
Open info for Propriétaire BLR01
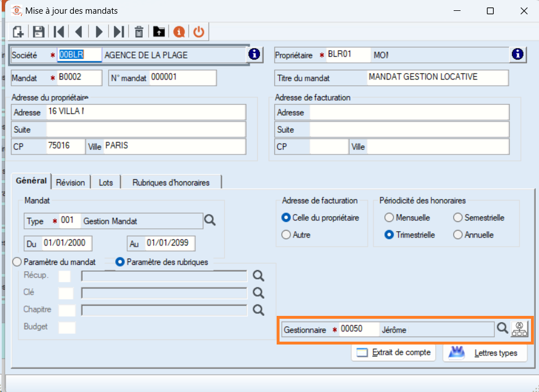point(518,54)
